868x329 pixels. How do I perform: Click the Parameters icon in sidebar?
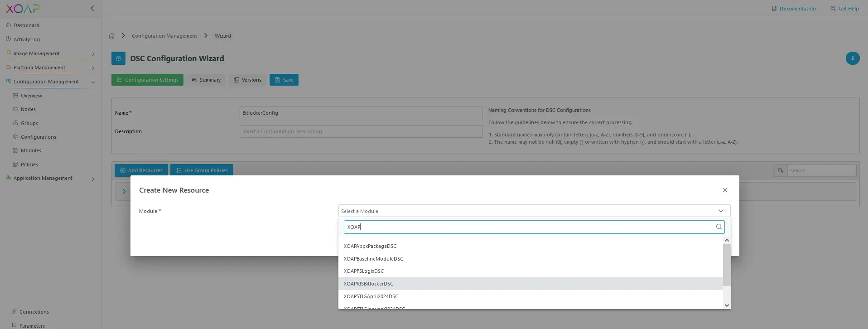pos(14,325)
